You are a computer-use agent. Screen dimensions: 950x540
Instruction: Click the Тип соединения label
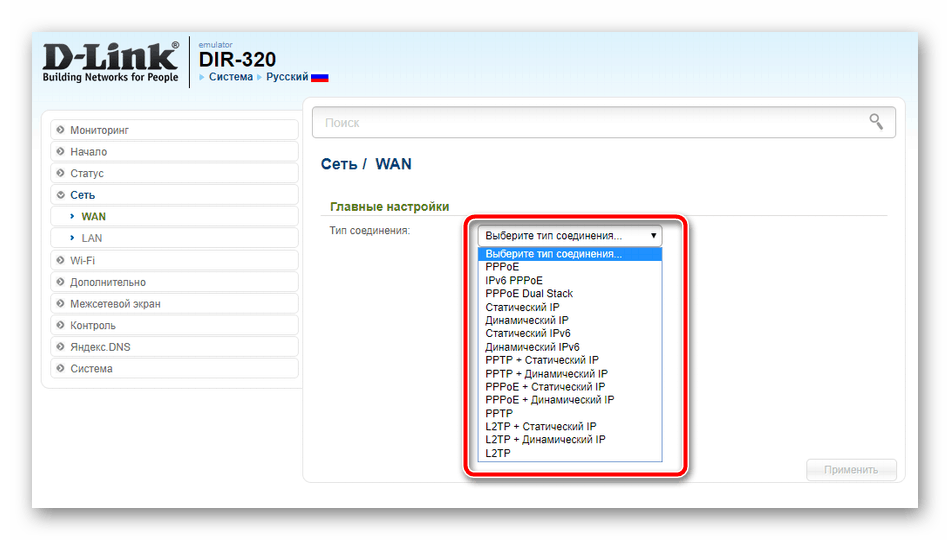click(370, 230)
